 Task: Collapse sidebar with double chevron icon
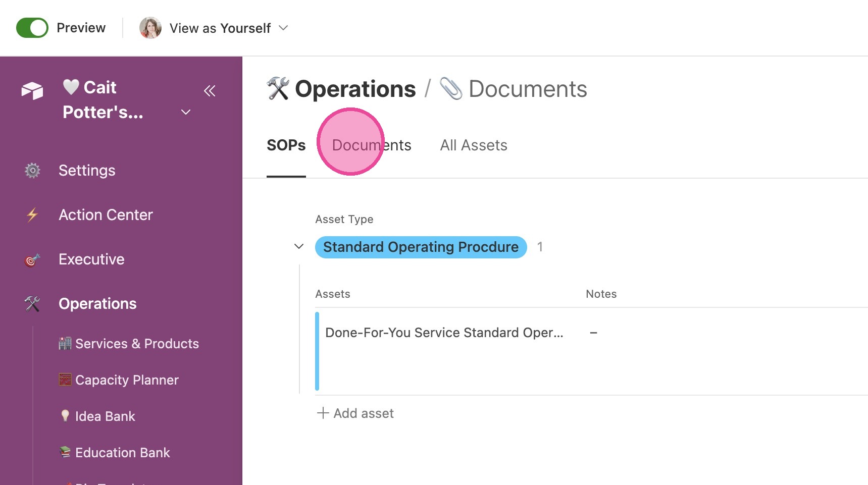210,91
